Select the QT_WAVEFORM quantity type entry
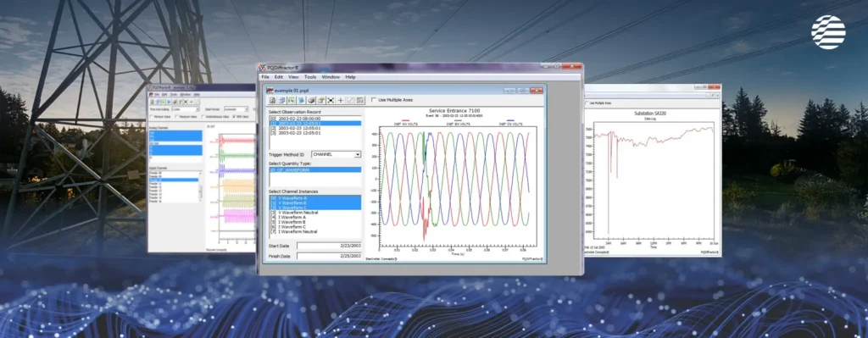Viewport: 868px width, 338px height. tap(315, 170)
